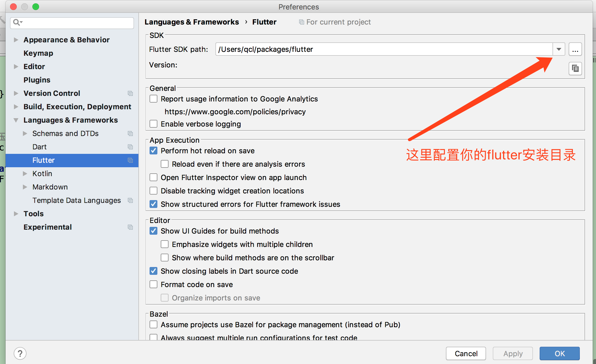Click the browse SDK path ellipsis button
596x364 pixels.
point(575,50)
